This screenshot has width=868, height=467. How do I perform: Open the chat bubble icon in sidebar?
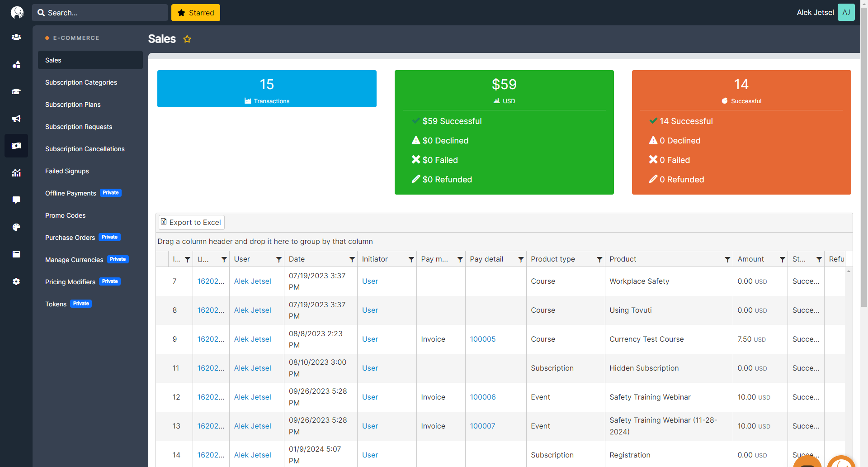tap(16, 200)
